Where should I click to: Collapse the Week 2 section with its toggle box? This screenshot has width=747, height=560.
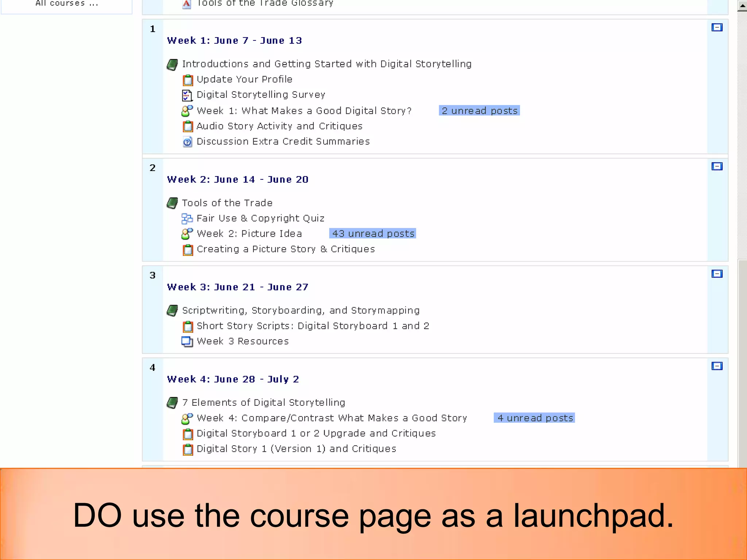717,166
